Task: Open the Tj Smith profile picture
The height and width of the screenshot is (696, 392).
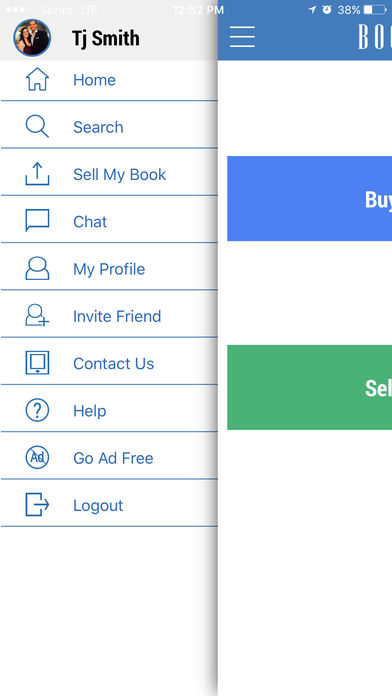Action: [32, 38]
